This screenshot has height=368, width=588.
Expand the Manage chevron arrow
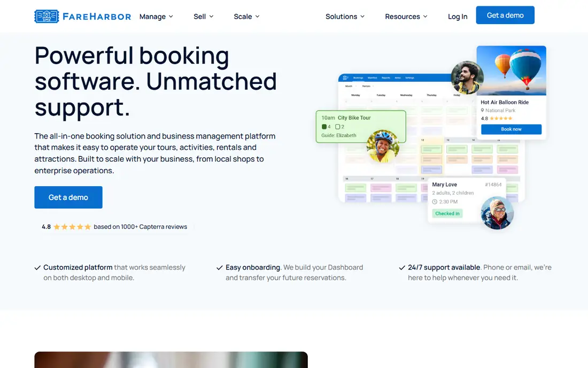point(171,17)
